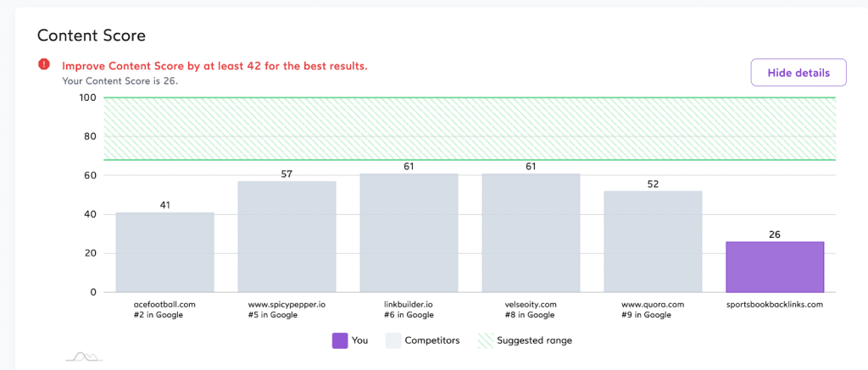868x370 pixels.
Task: Click the red Improve Content Score message
Action: click(214, 65)
